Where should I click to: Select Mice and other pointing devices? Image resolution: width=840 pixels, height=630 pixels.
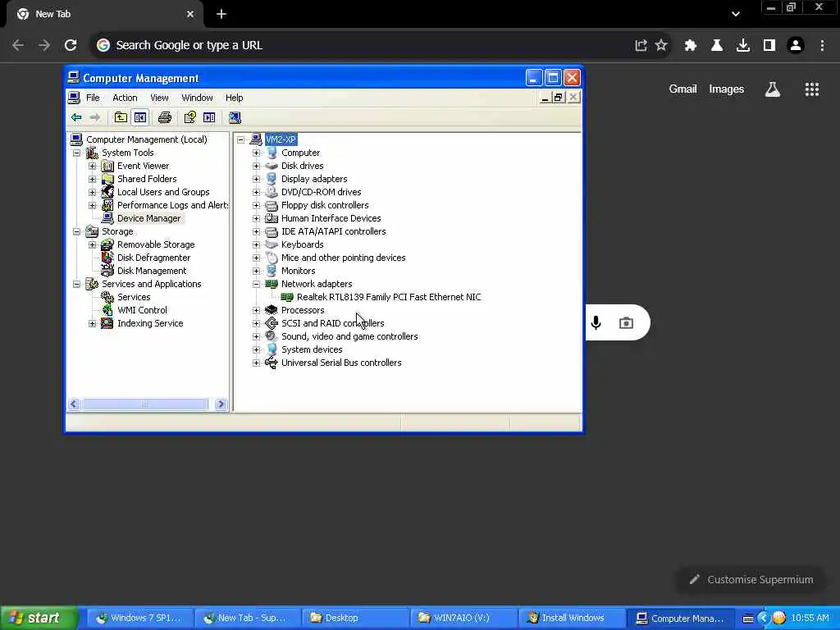click(344, 258)
